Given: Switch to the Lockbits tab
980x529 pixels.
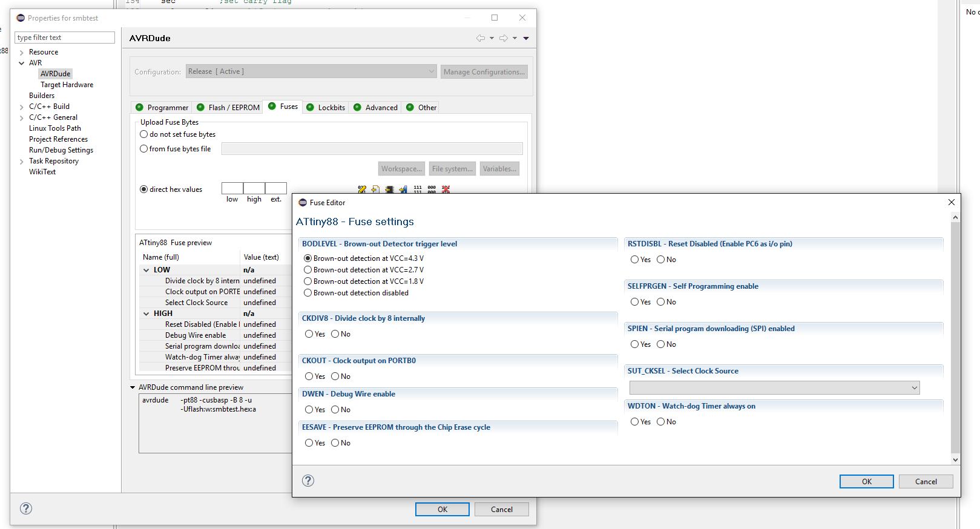Looking at the screenshot, I should [326, 108].
